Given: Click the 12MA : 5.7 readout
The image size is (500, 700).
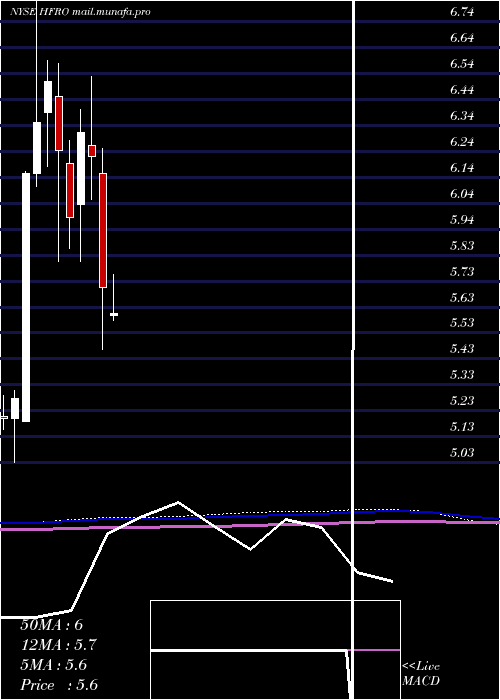Looking at the screenshot, I should pos(58,645).
